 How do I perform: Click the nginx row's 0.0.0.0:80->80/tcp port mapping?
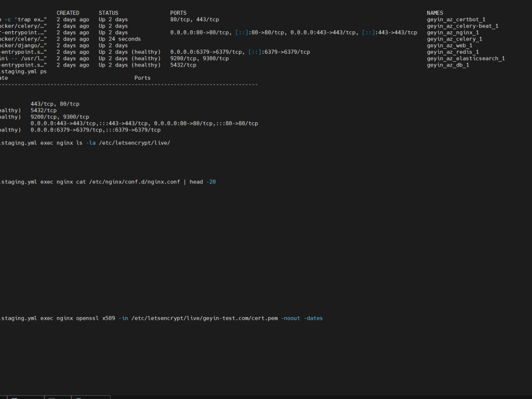point(199,32)
